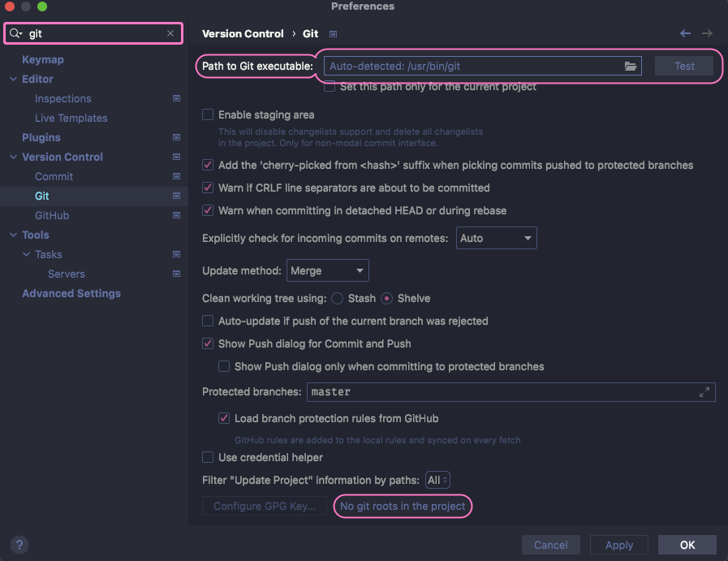This screenshot has width=728, height=561.
Task: Open Inspections settings page
Action: [x=62, y=98]
